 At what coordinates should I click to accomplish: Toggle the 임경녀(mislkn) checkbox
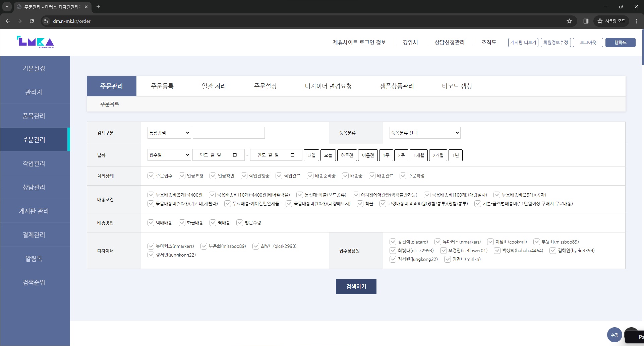tap(448, 259)
